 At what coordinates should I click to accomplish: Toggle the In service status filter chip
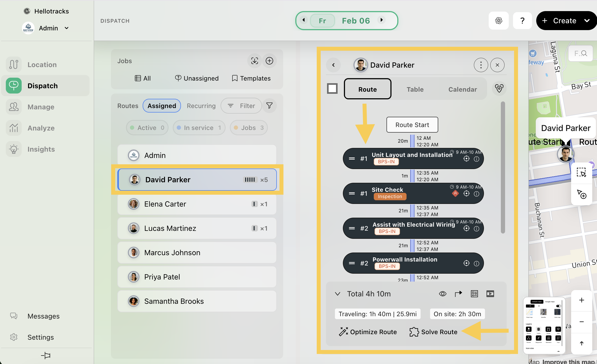[199, 128]
